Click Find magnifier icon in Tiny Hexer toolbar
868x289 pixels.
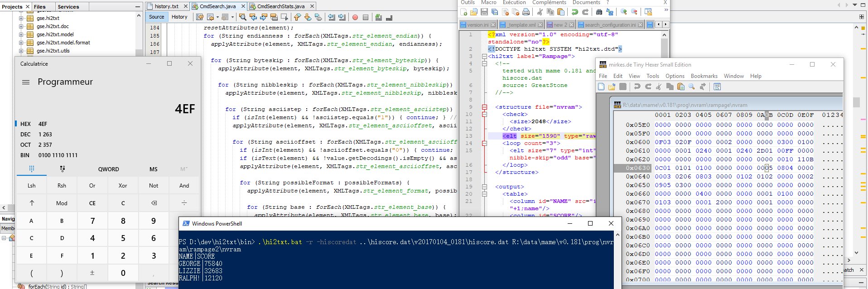tap(692, 87)
